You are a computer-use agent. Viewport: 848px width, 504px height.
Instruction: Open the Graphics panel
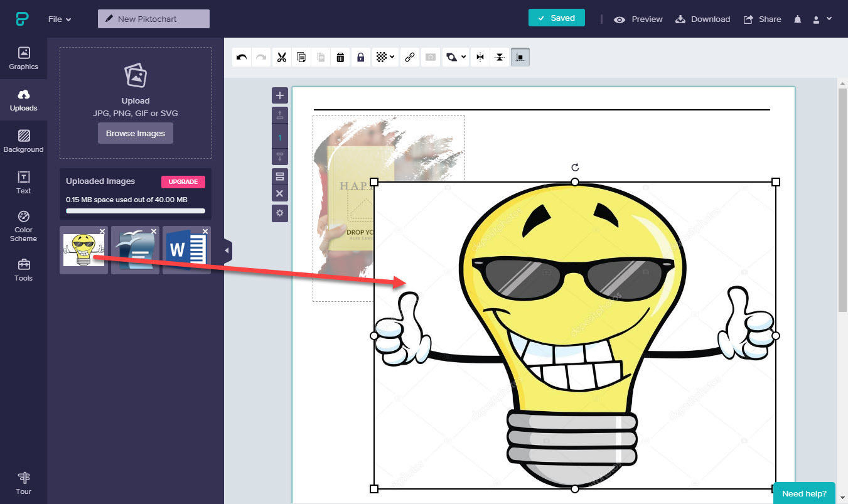click(x=23, y=58)
